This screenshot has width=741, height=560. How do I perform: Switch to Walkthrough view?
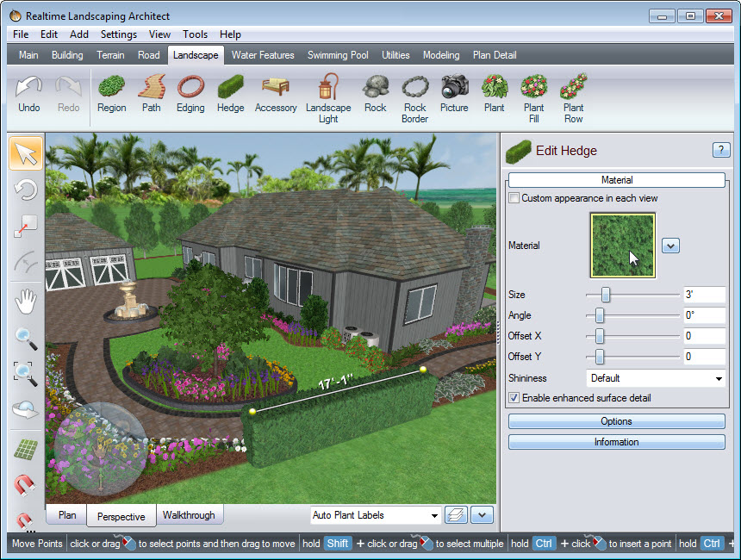click(x=189, y=514)
